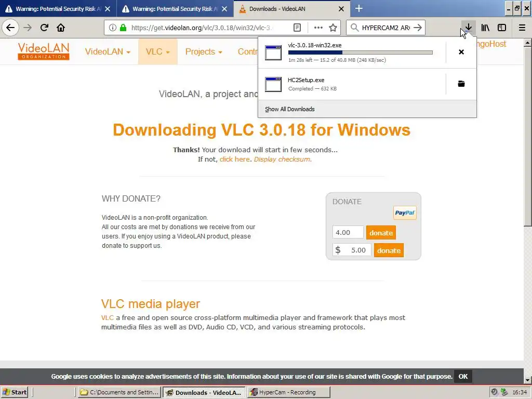
Task: Open containing folder for HC2Setup.exe
Action: click(x=461, y=84)
